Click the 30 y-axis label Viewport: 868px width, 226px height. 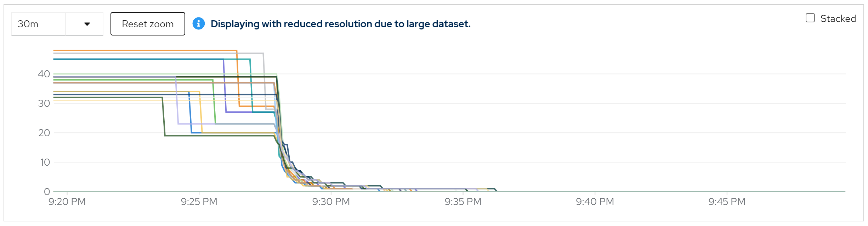(44, 104)
